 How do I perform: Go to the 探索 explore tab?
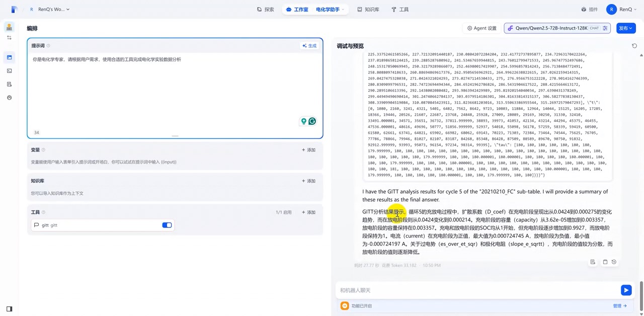265,9
